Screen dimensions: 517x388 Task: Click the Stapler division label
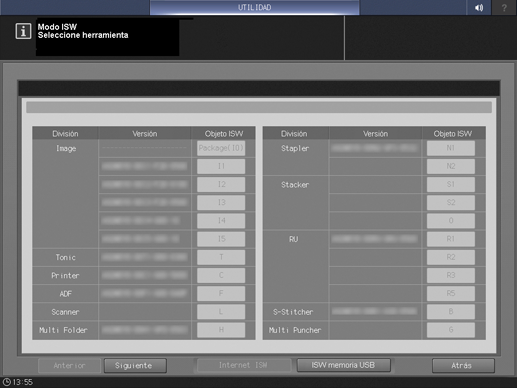point(295,148)
